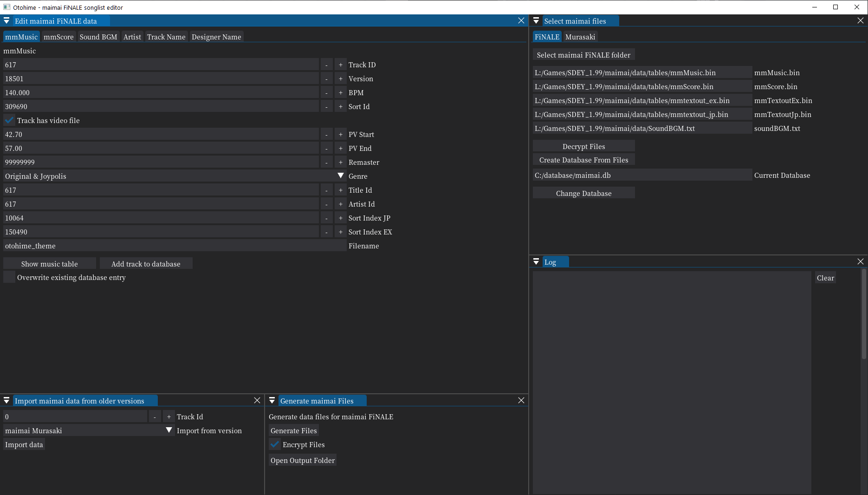This screenshot has width=868, height=495.
Task: Collapse the Edit maimai FiNALE data panel
Action: (6, 20)
